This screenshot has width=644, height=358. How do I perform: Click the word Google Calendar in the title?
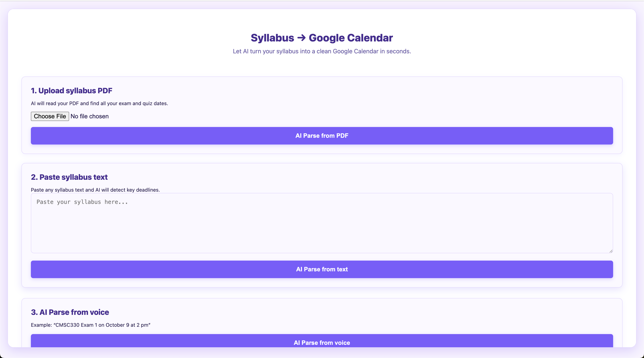click(x=351, y=38)
